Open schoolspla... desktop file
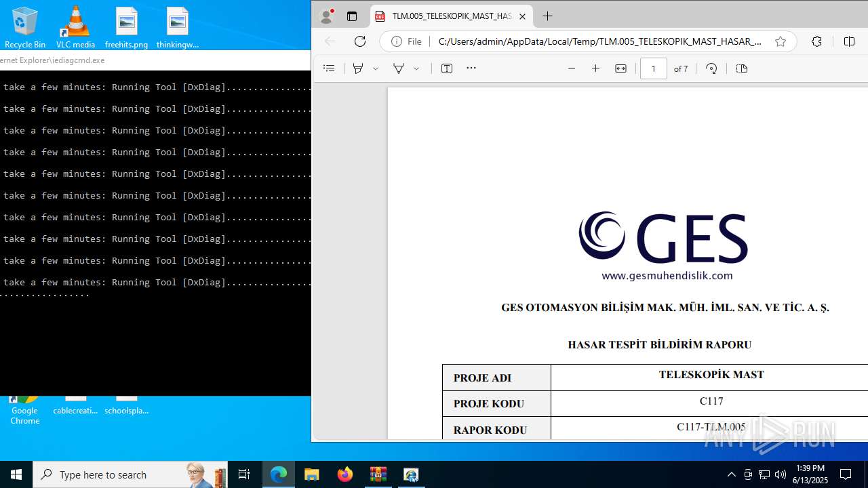This screenshot has height=488, width=868. 126,405
